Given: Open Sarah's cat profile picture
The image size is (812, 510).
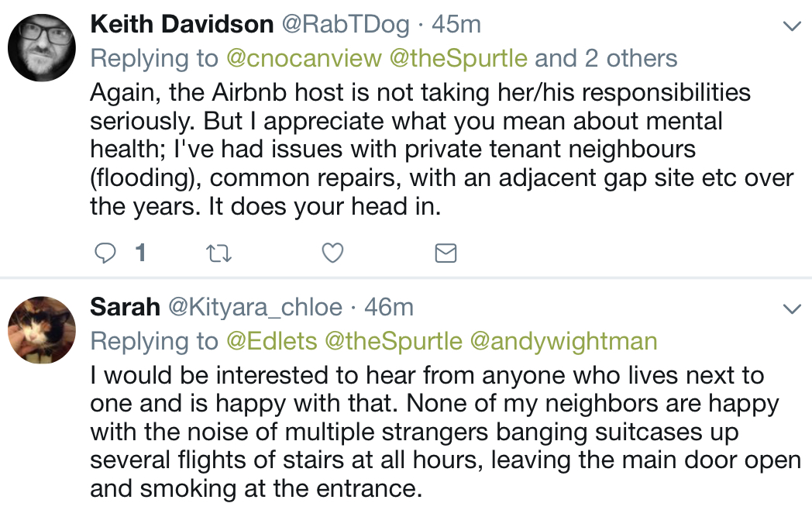Looking at the screenshot, I should pos(42,330).
